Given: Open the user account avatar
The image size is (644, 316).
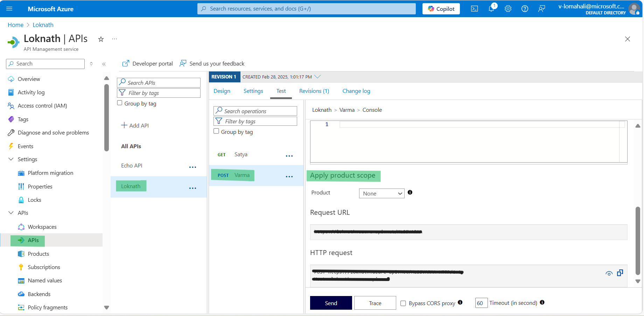Looking at the screenshot, I should [634, 9].
